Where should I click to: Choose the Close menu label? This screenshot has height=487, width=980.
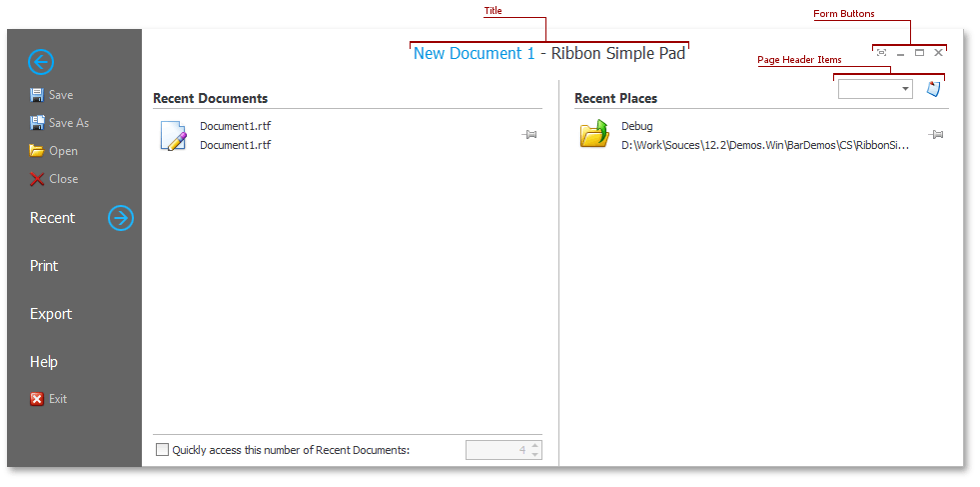(64, 179)
